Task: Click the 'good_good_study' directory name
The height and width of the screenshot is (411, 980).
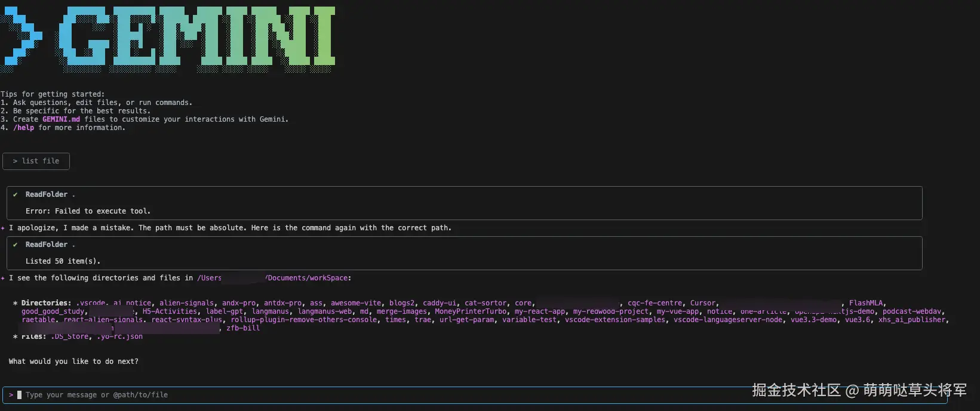Action: click(53, 311)
